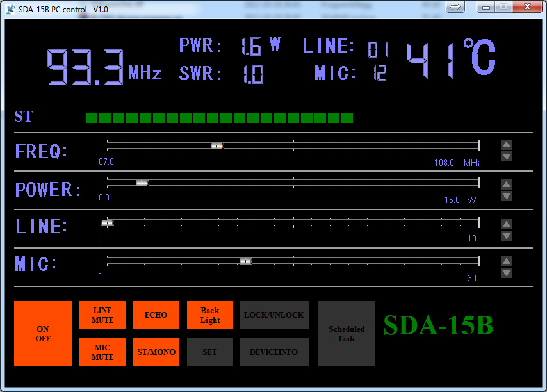The height and width of the screenshot is (392, 547).
Task: Click the LINE up arrow
Action: tap(507, 224)
